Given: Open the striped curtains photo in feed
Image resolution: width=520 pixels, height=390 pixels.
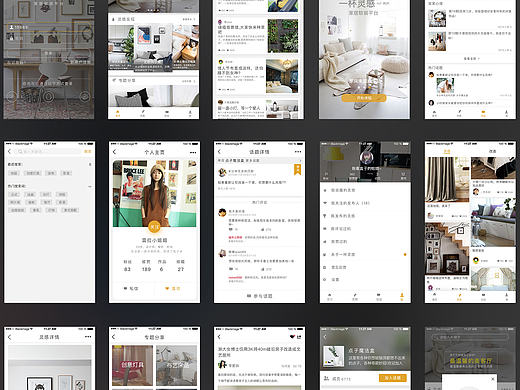Looking at the screenshot, I should pyautogui.click(x=447, y=180).
